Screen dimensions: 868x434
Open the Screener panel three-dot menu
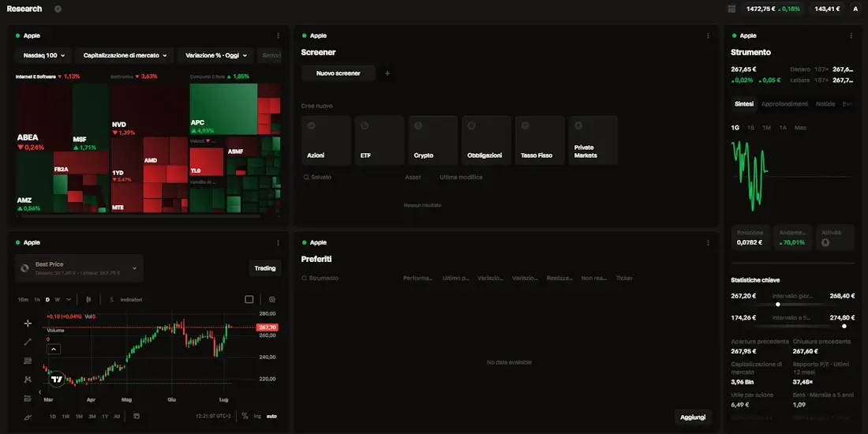(x=708, y=36)
